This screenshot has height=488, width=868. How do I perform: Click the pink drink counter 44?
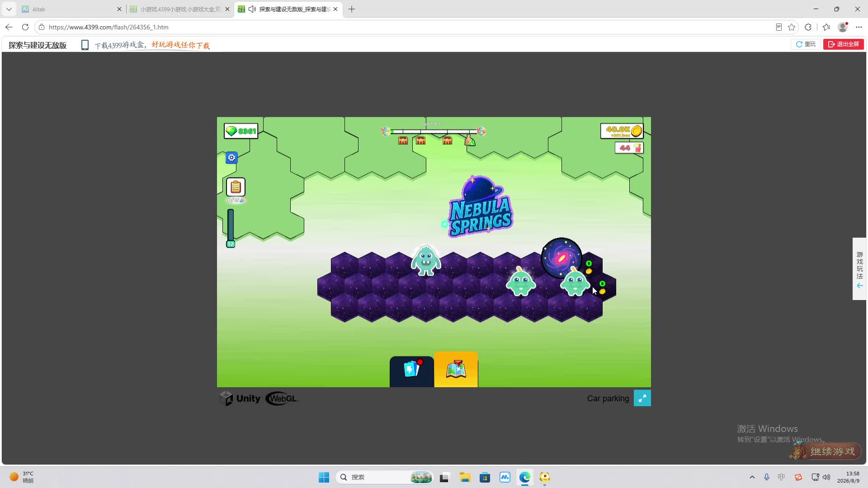tap(629, 148)
